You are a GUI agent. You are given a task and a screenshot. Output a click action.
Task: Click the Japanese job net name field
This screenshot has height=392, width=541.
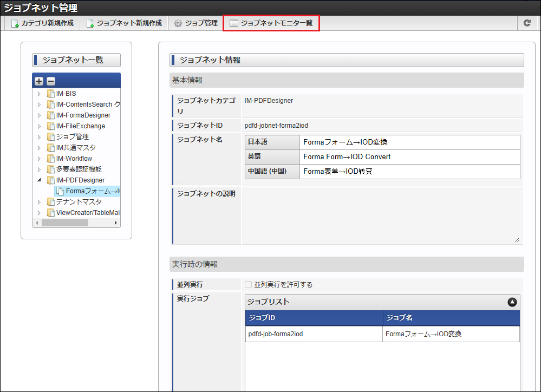tap(409, 142)
